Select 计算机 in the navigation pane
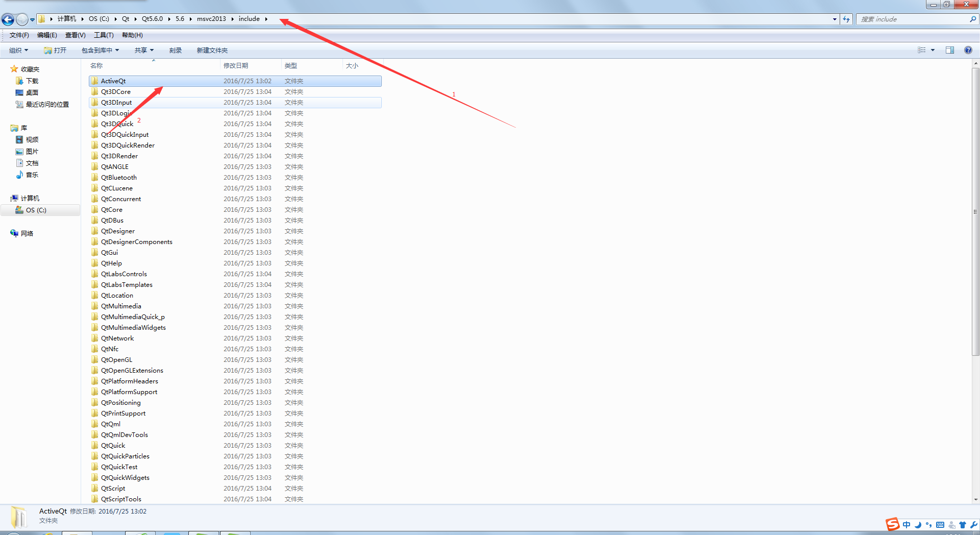Viewport: 980px width, 535px height. [x=30, y=198]
